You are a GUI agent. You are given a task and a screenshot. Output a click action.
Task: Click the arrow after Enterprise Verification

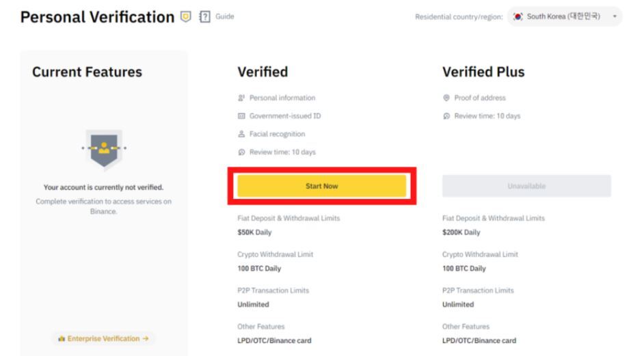pos(146,339)
